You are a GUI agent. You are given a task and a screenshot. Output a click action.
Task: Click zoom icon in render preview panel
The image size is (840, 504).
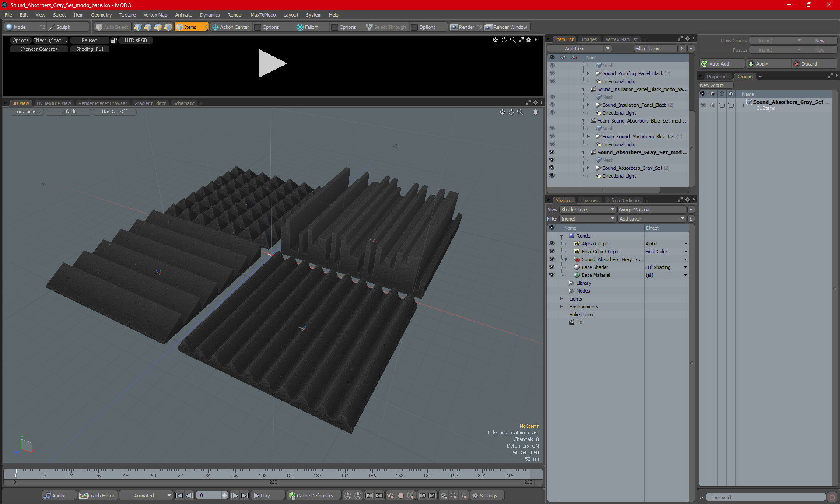(x=513, y=40)
